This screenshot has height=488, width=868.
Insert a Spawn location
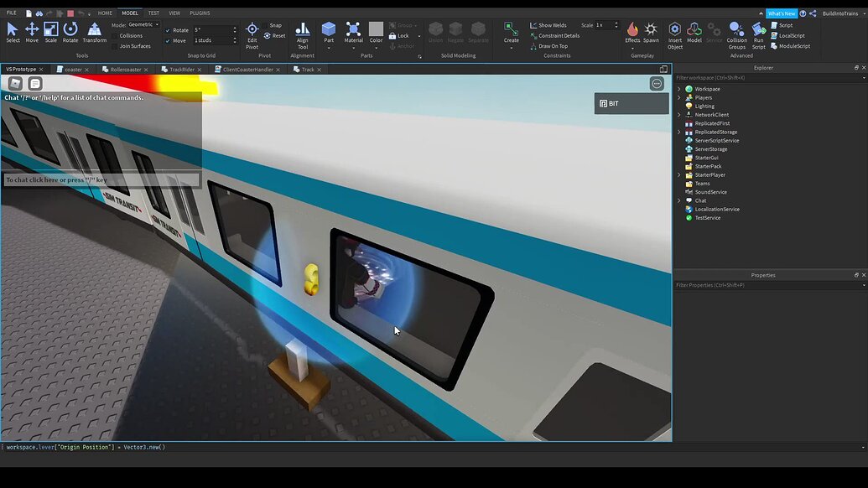pos(651,32)
